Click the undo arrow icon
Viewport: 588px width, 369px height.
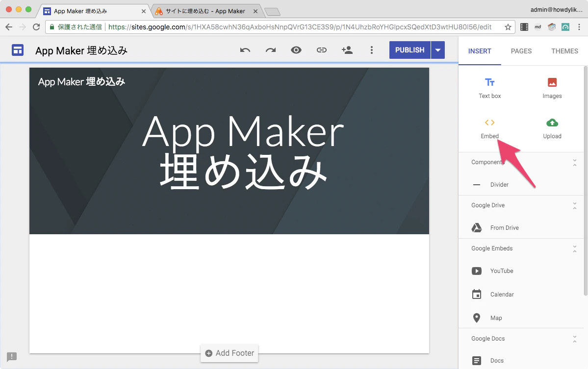point(245,50)
